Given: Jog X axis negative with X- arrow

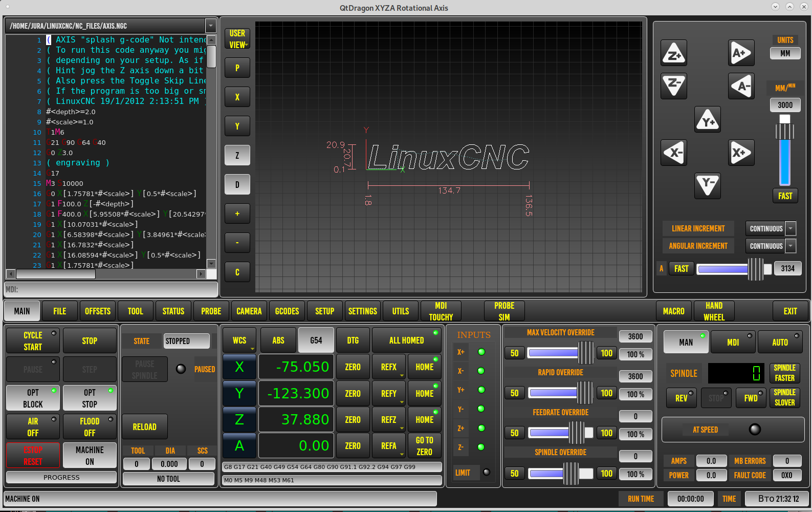Looking at the screenshot, I should [674, 153].
